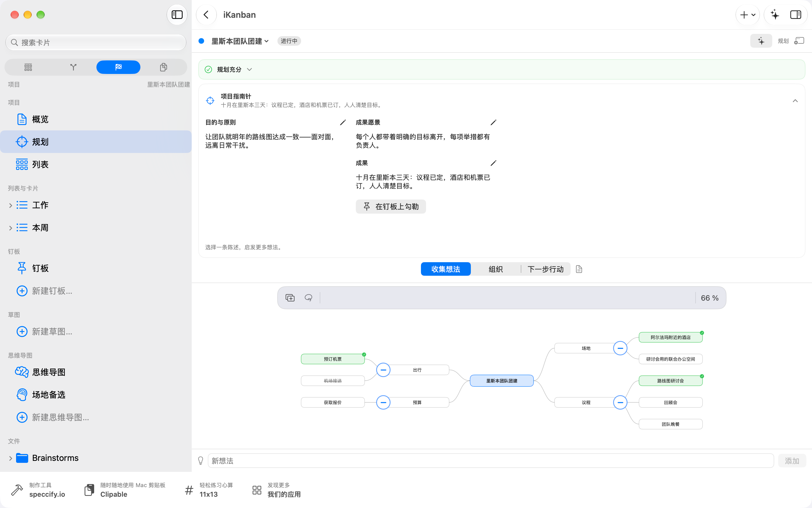Image resolution: width=812 pixels, height=508 pixels.
Task: Select 规划 in the sidebar
Action: click(x=96, y=142)
